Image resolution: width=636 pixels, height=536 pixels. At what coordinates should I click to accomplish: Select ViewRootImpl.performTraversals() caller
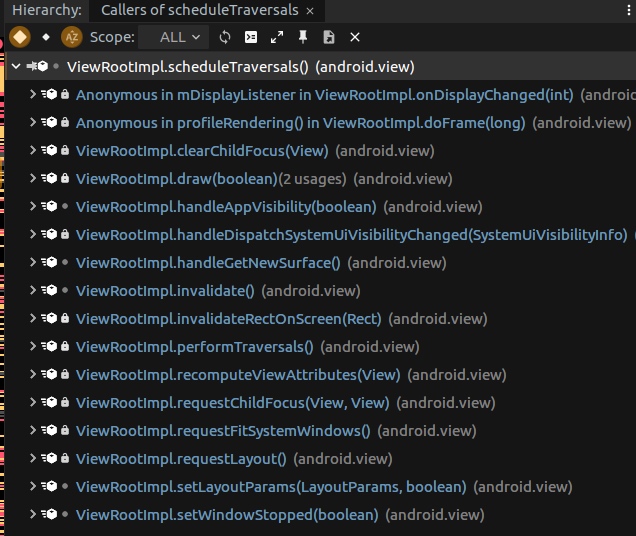(194, 347)
